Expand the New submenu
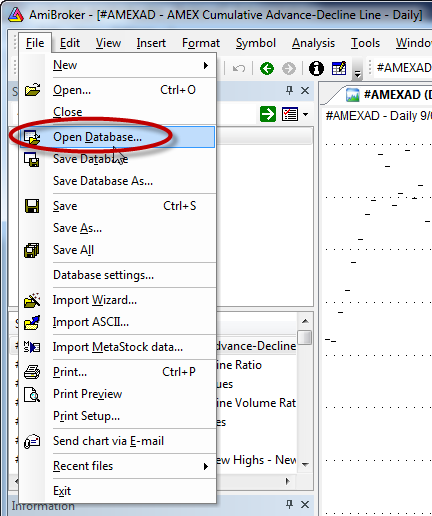This screenshot has height=516, width=432. (117, 65)
